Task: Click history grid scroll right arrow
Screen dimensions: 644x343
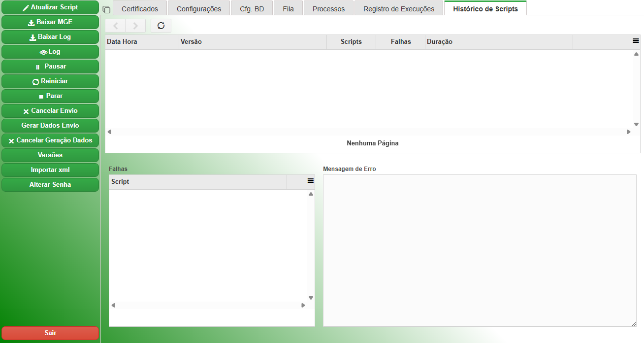Action: [629, 132]
